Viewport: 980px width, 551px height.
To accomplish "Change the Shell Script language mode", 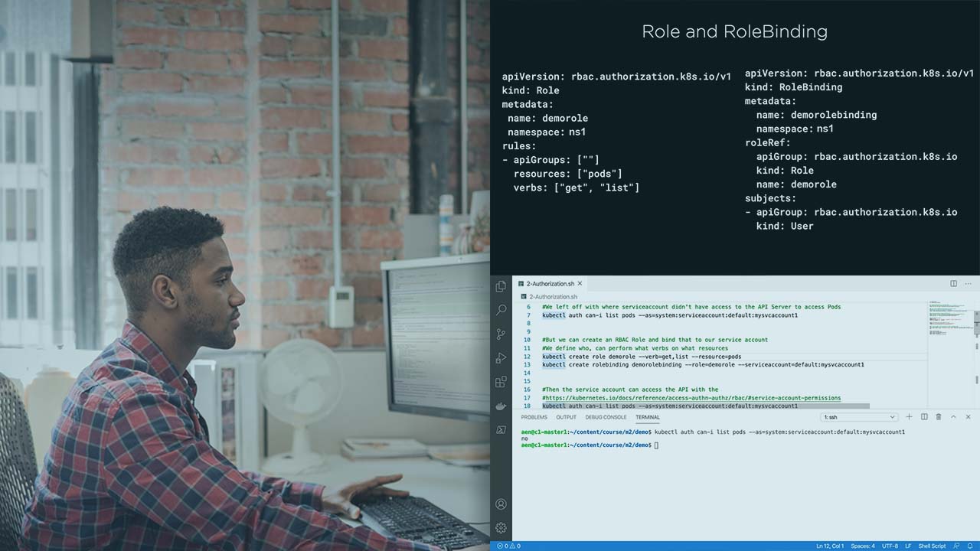I will point(932,546).
